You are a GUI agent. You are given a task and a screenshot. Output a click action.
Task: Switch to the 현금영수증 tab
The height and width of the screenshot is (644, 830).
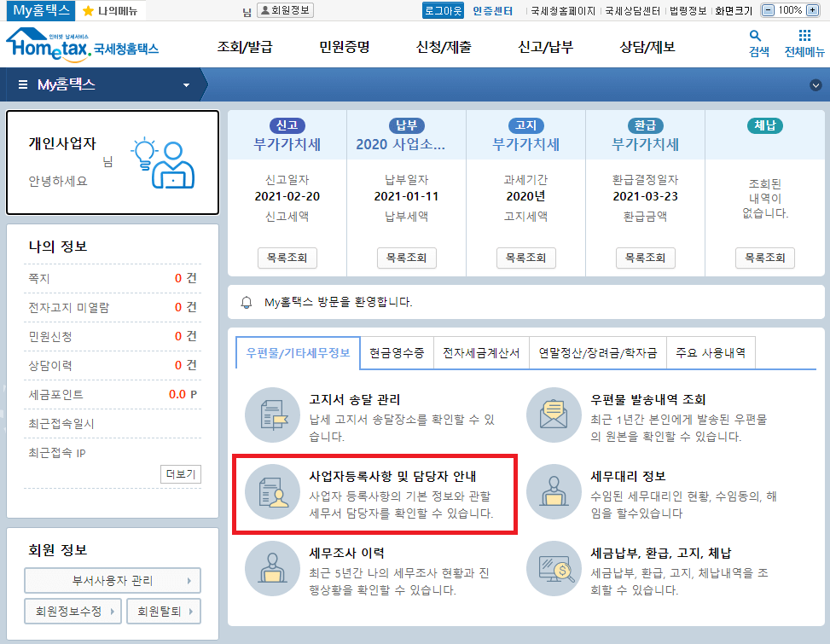tap(396, 352)
